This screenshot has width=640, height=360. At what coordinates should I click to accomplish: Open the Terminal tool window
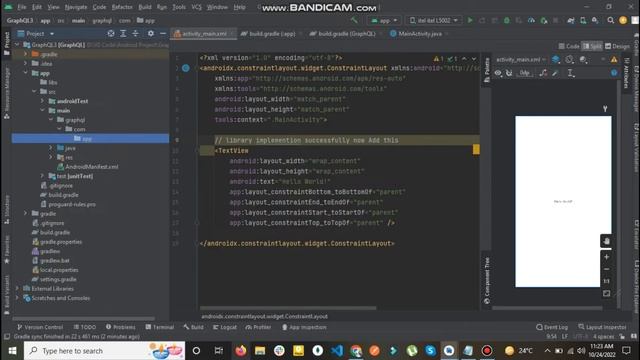160,327
